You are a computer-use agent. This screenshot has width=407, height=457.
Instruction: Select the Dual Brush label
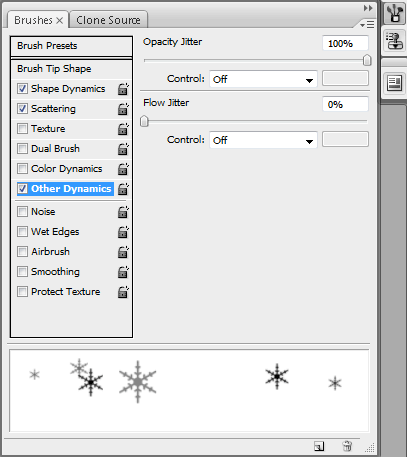click(x=55, y=149)
